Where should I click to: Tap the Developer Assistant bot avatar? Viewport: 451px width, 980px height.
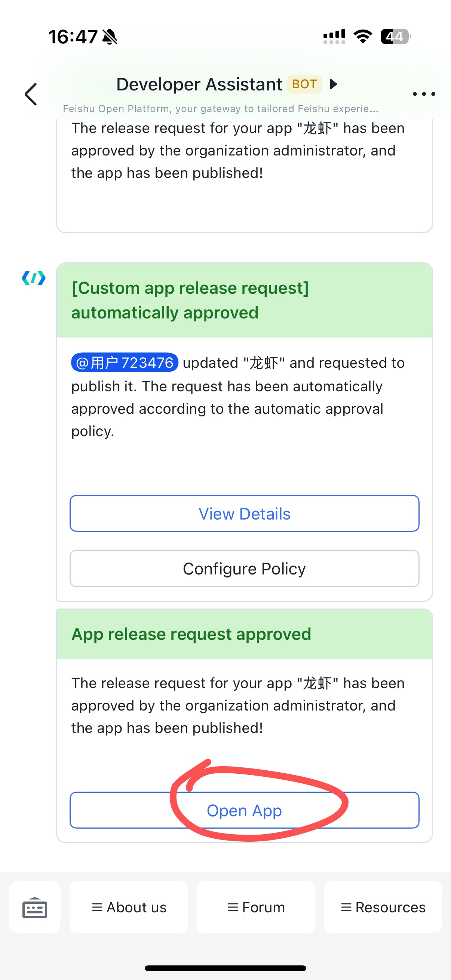34,278
